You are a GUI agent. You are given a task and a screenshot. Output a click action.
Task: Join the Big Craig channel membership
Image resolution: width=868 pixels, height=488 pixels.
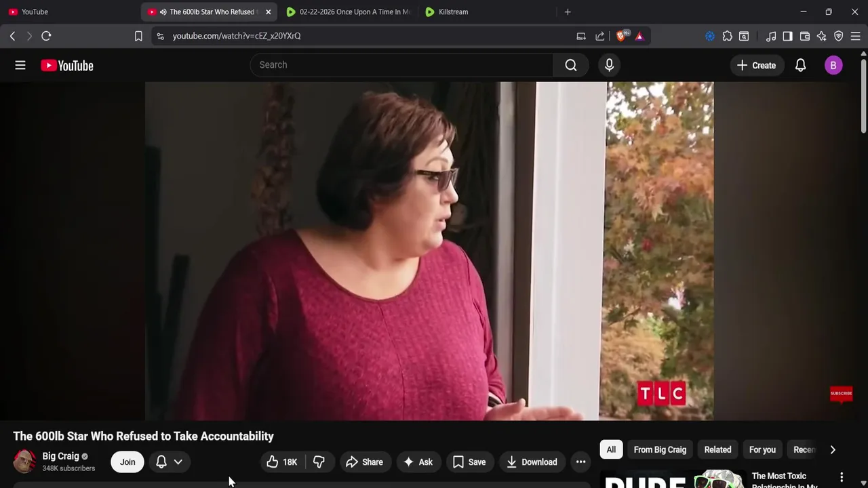pos(127,462)
